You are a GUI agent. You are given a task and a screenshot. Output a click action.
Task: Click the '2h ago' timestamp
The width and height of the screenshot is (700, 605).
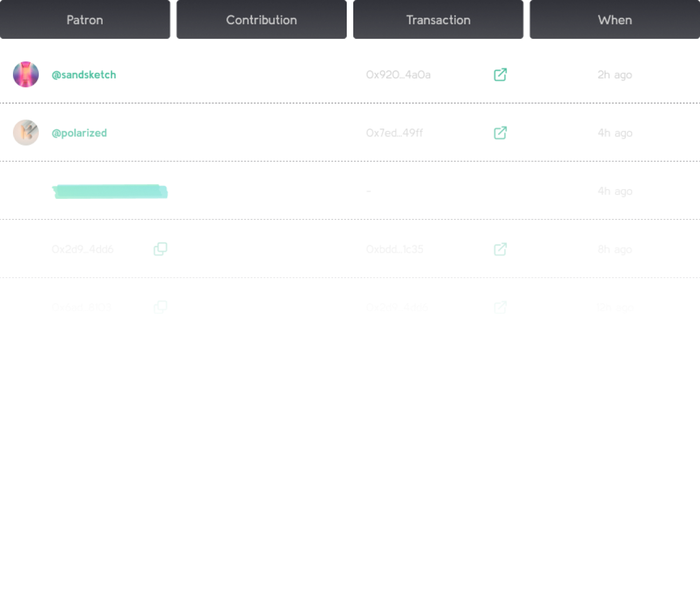click(x=615, y=75)
